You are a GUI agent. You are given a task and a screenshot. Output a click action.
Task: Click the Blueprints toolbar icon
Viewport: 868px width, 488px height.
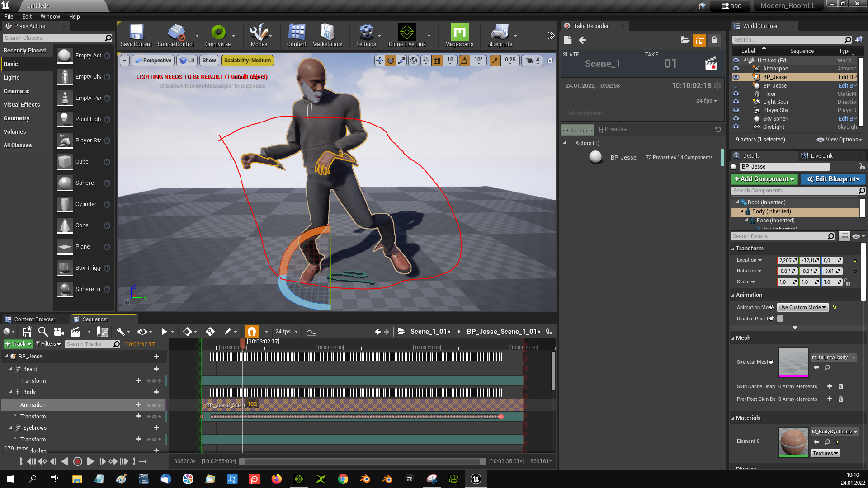click(x=500, y=35)
